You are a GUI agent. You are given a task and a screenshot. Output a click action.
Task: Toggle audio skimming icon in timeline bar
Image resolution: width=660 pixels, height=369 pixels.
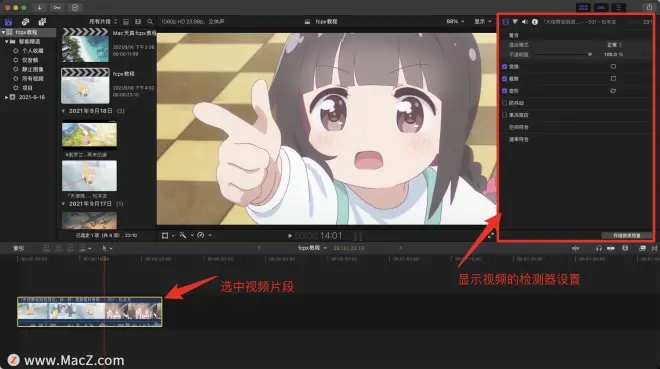(x=575, y=248)
